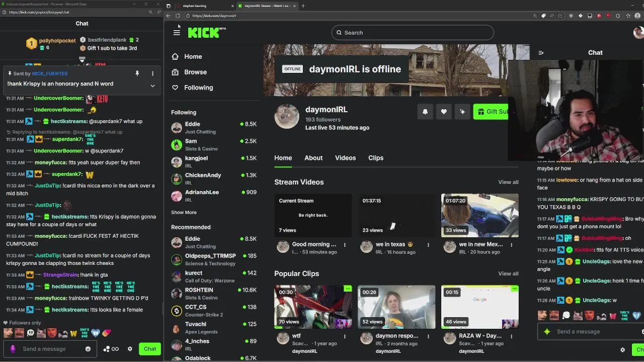644x362 pixels.
Task: Unpin the pinned message via pin icon
Action: pos(137,73)
